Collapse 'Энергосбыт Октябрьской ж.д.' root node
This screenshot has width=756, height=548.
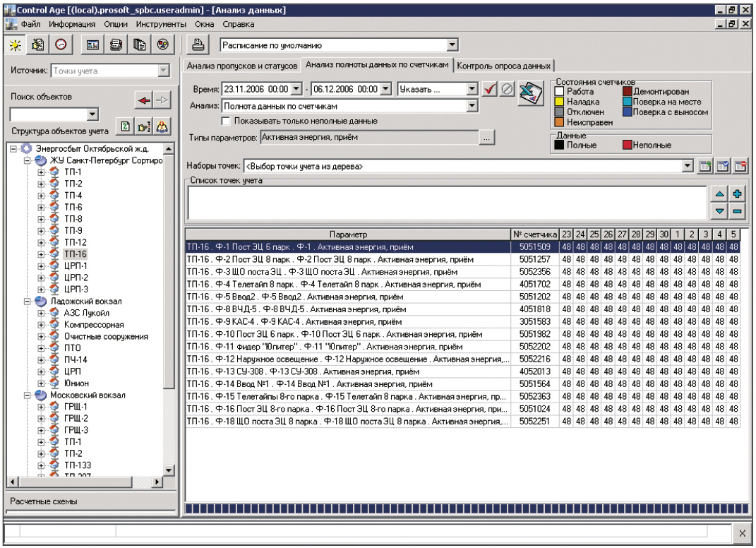pos(13,149)
